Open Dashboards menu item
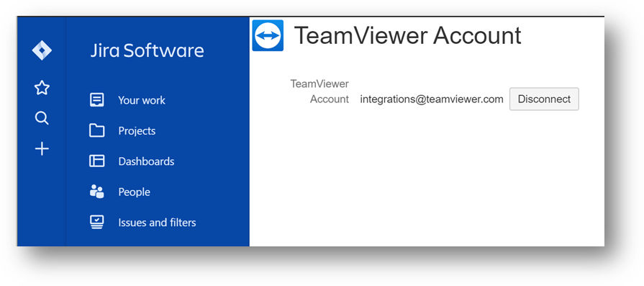This screenshot has height=286, width=644. point(146,161)
